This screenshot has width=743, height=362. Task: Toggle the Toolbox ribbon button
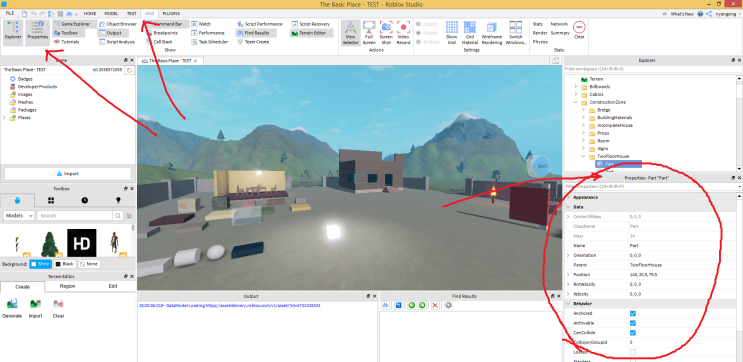click(69, 33)
